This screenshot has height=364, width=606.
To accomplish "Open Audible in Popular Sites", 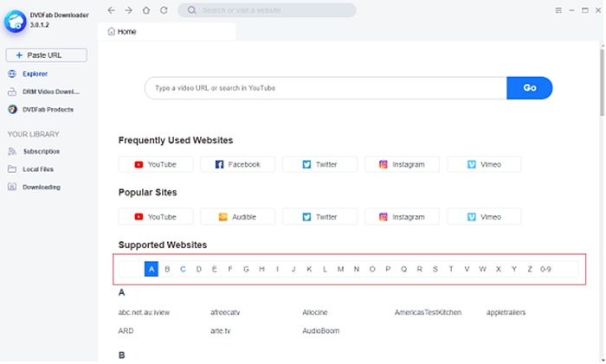I will 237,217.
